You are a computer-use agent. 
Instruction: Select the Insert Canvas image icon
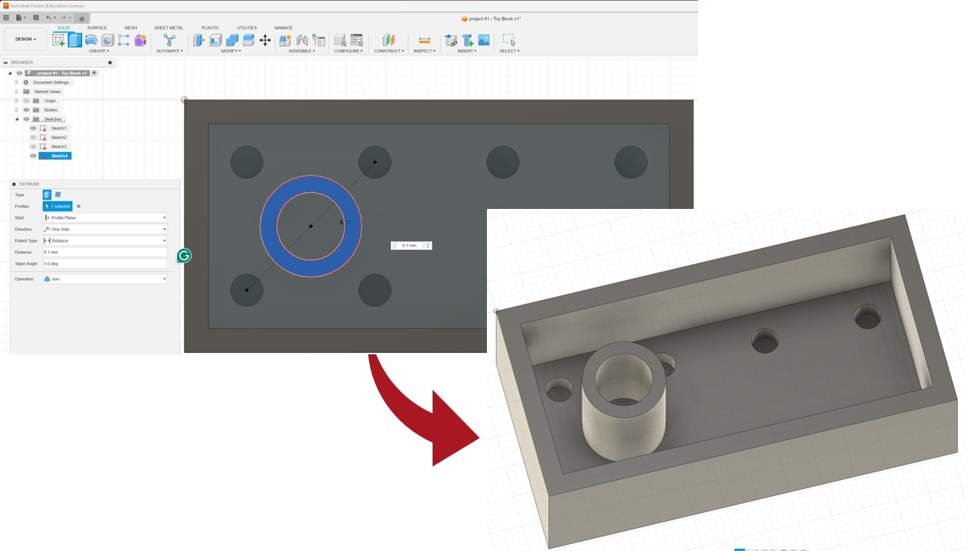pyautogui.click(x=484, y=41)
